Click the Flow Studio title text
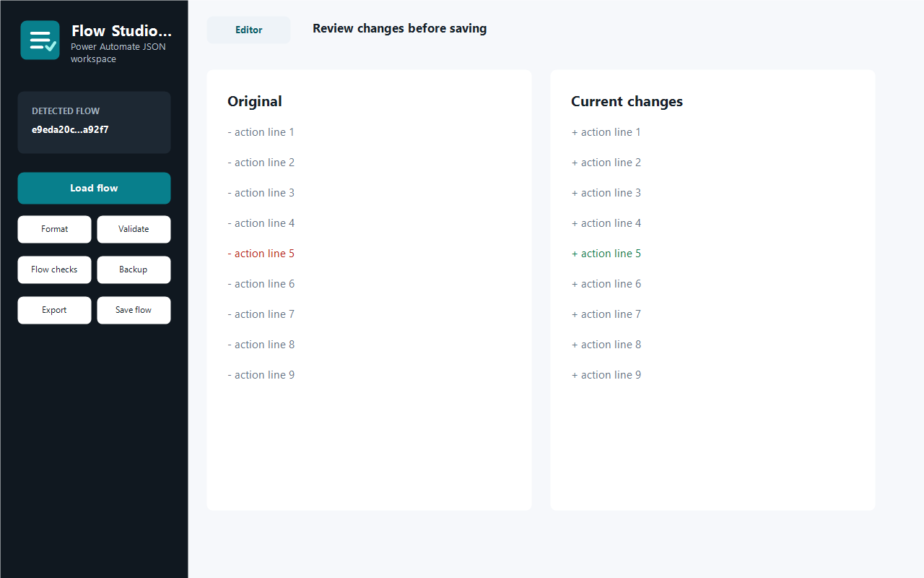 click(121, 31)
